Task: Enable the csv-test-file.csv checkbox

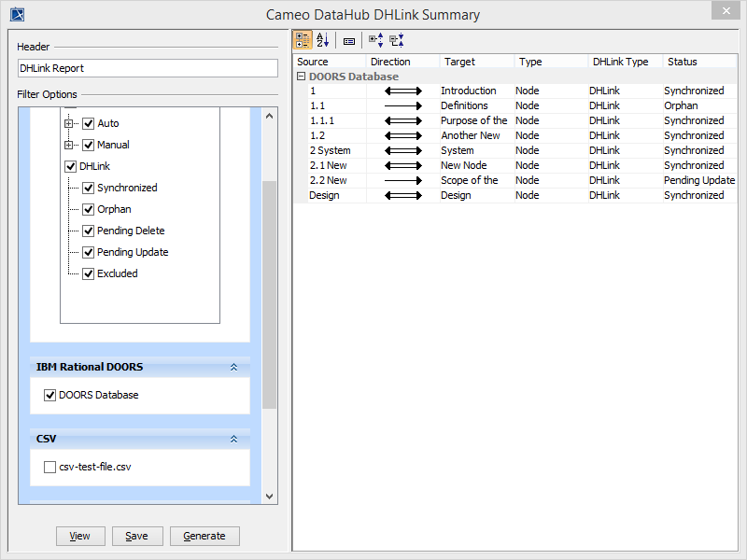Action: coord(50,468)
